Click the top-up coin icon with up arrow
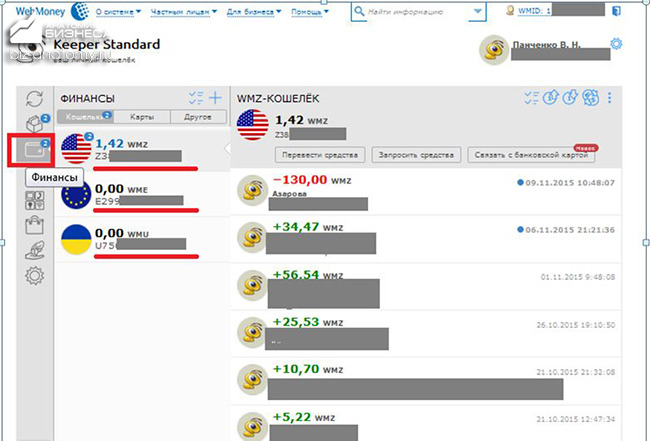This screenshot has width=650, height=441. (x=551, y=97)
